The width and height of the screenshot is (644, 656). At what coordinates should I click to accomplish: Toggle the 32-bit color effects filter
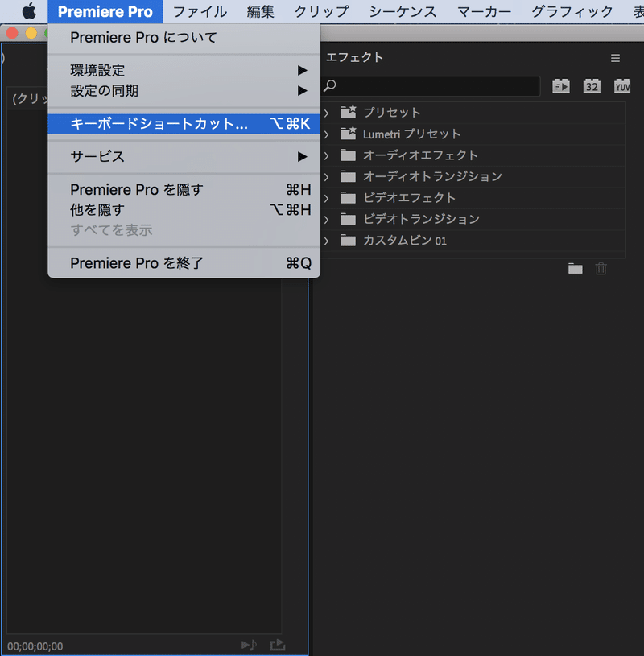(592, 86)
